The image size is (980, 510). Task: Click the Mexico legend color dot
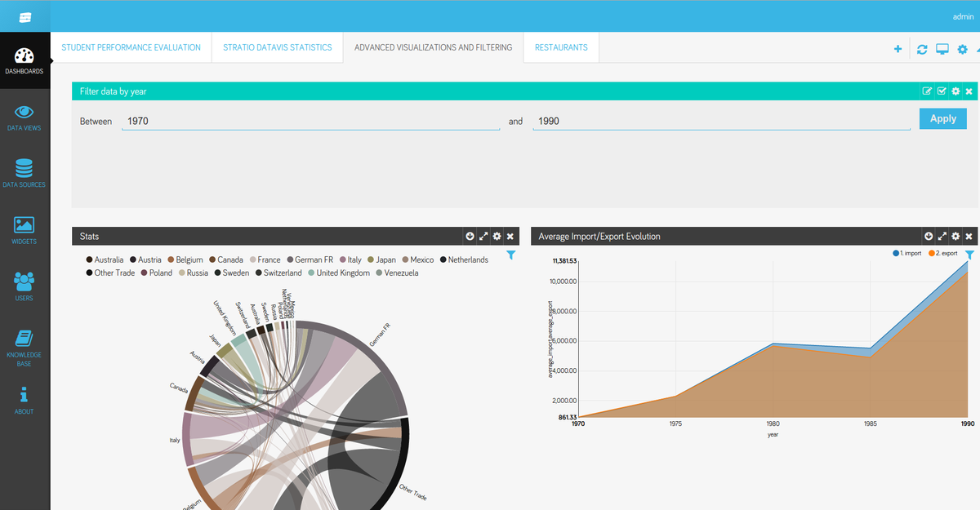[x=405, y=259]
